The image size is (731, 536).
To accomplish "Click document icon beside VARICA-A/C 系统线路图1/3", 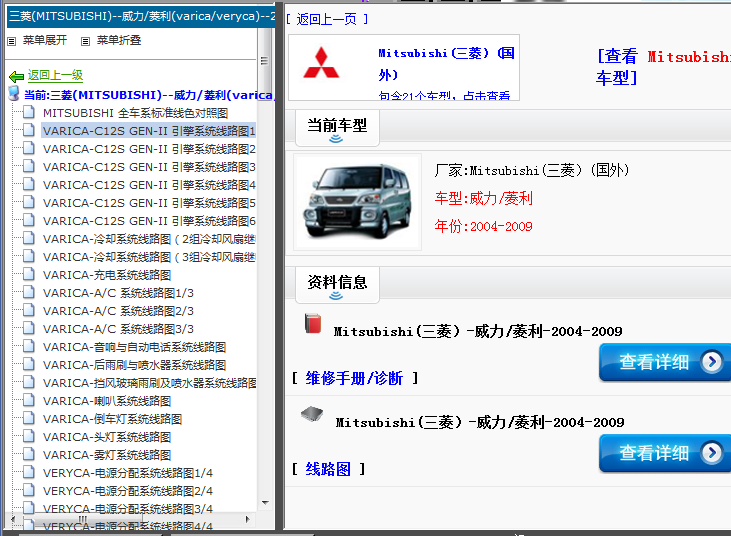I will 29,292.
